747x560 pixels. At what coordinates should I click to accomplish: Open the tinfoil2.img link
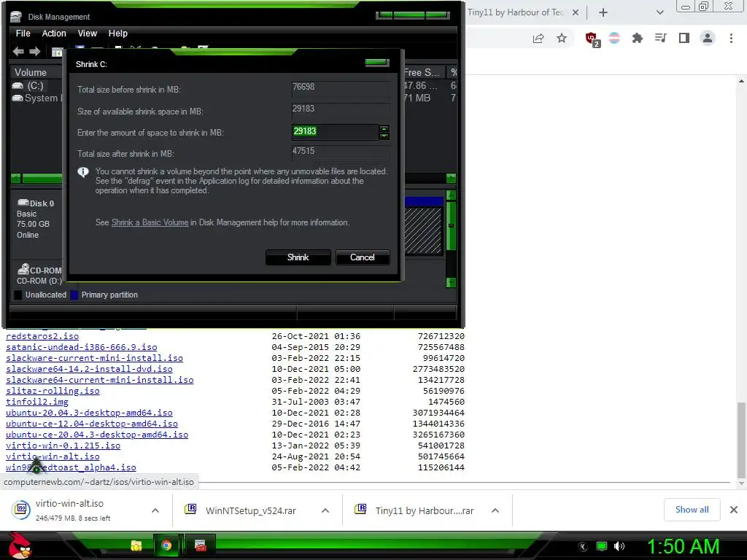pos(37,402)
